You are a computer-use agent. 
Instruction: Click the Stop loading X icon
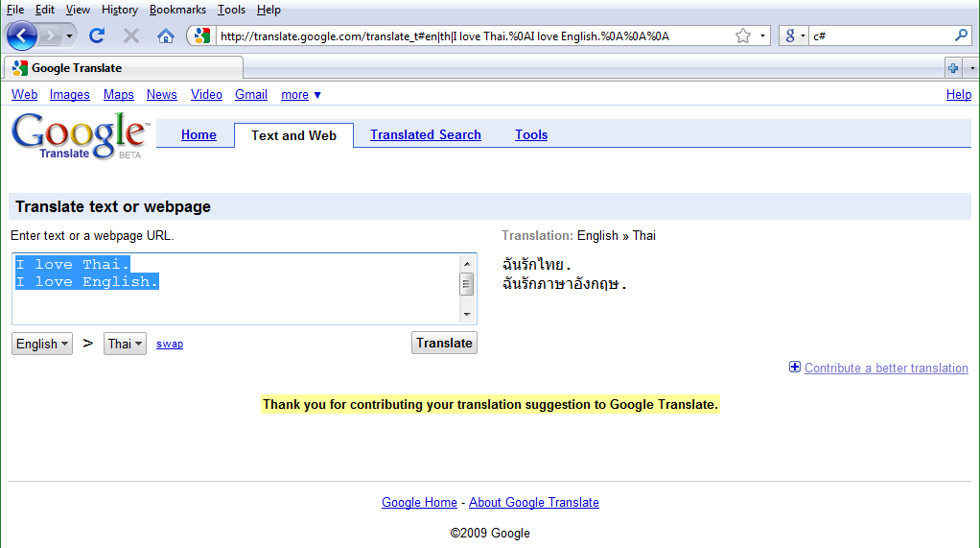(x=130, y=36)
